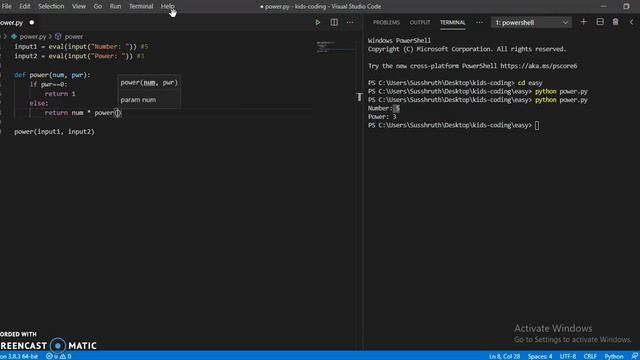Viewport: 640px width, 360px height.
Task: Click the 'def power(num, pwr):' line
Action: pyautogui.click(x=52, y=75)
